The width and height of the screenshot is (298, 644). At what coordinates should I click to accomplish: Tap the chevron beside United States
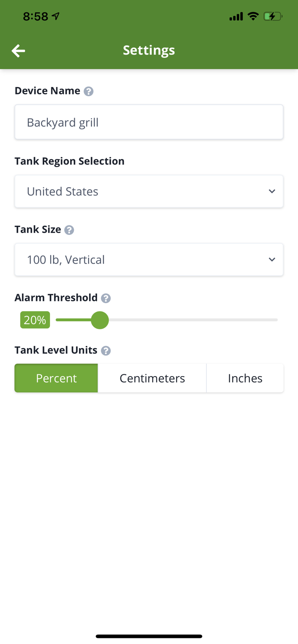pos(272,191)
